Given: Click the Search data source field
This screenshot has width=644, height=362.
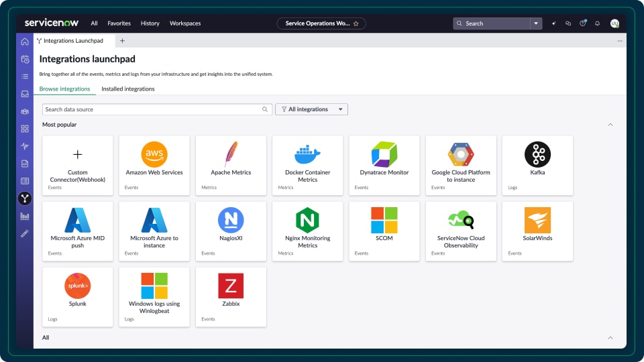Looking at the screenshot, I should pyautogui.click(x=151, y=109).
